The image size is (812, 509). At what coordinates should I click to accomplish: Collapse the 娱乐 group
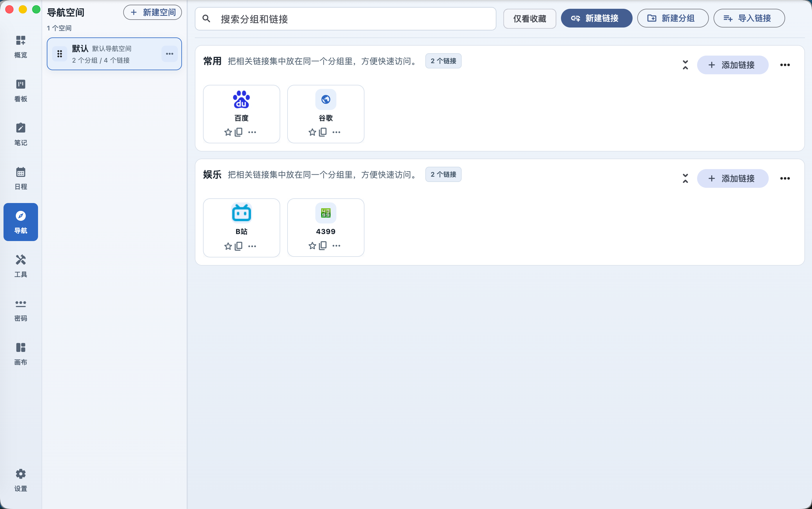click(685, 178)
